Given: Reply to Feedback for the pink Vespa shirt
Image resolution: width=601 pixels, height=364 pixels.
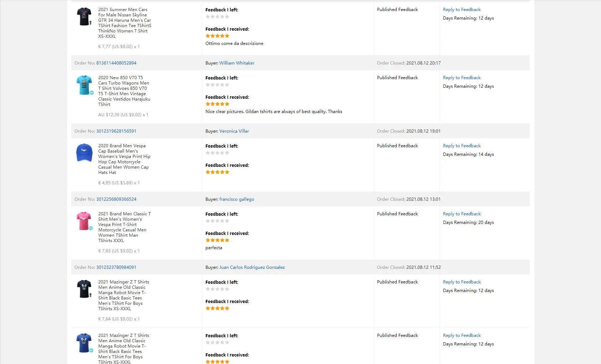Looking at the screenshot, I should 462,214.
